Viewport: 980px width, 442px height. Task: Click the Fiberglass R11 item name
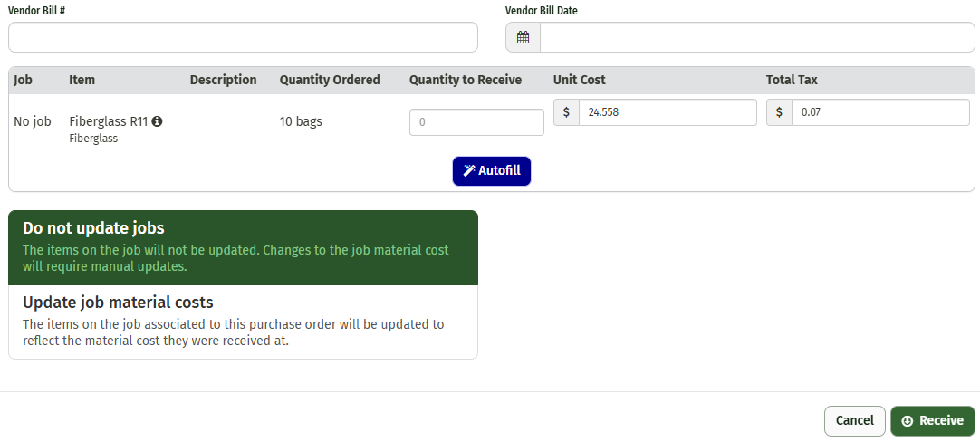[108, 121]
